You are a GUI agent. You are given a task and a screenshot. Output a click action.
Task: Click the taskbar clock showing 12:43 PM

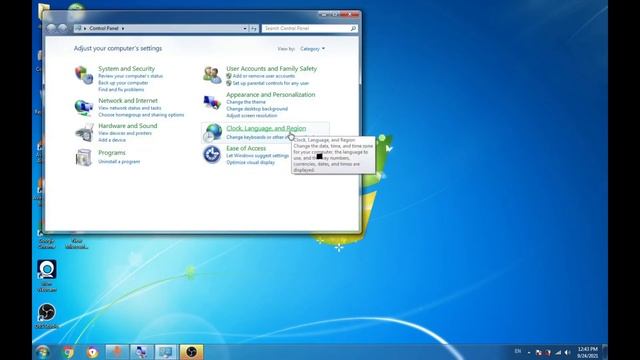click(x=587, y=352)
